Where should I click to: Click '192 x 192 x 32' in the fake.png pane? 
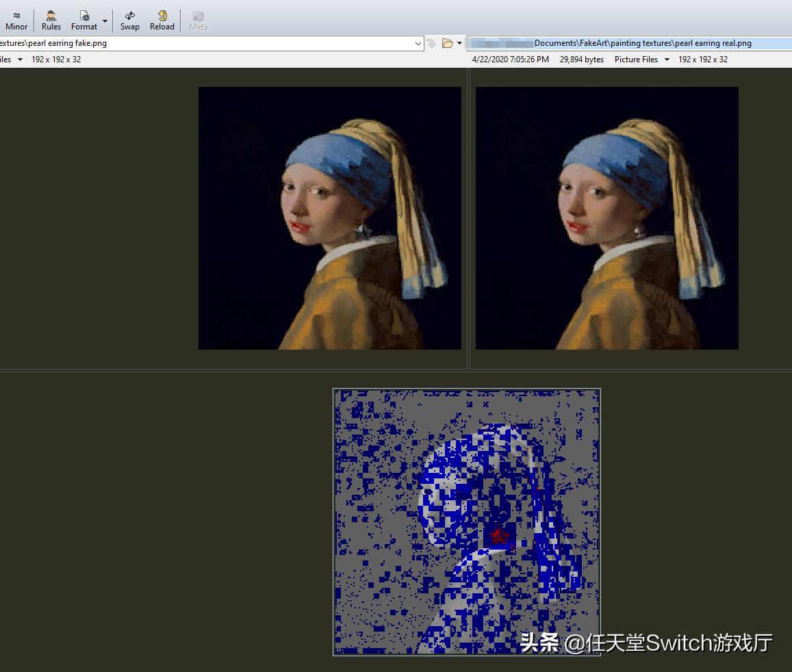[x=56, y=60]
